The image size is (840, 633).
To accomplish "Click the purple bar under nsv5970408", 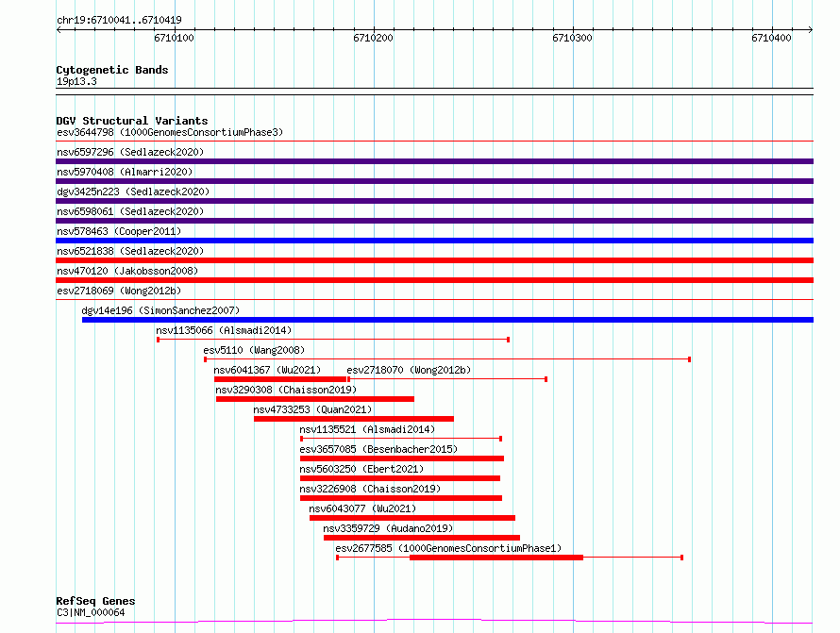I will pos(434,181).
